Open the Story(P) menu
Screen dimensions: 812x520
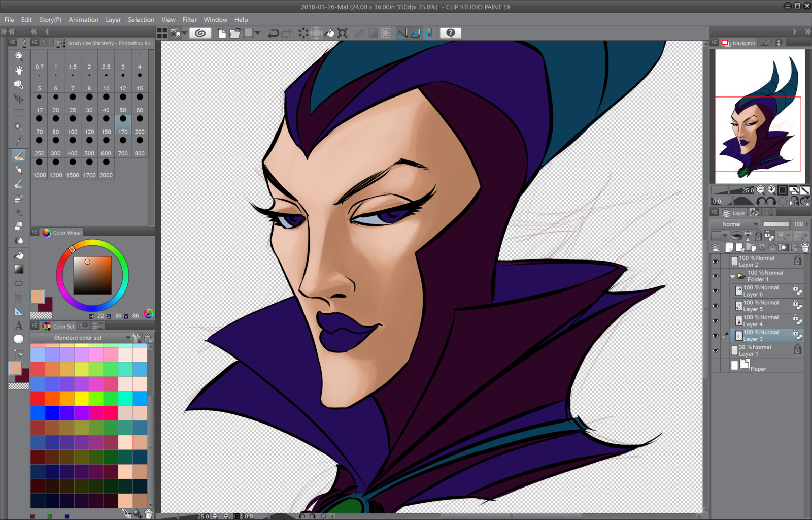pos(50,19)
